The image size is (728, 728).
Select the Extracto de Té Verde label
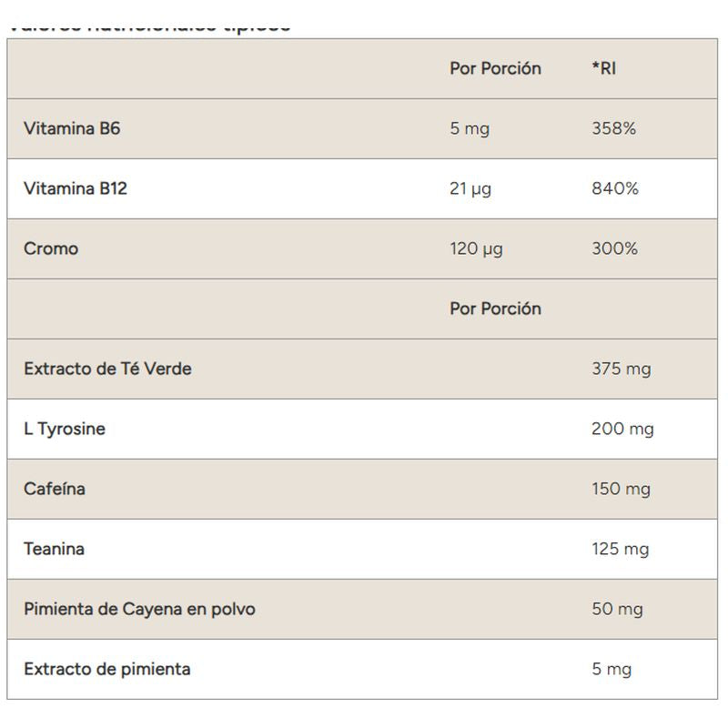tap(107, 369)
